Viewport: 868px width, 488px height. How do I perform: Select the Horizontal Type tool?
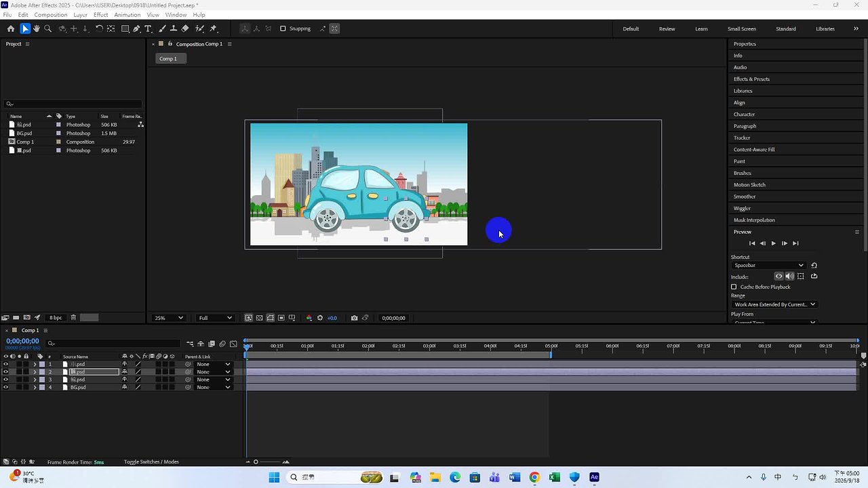pyautogui.click(x=148, y=28)
